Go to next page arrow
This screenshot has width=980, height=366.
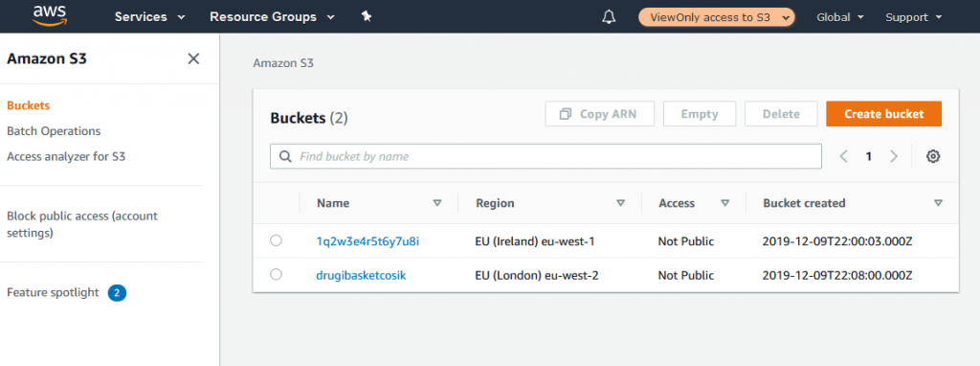[894, 156]
